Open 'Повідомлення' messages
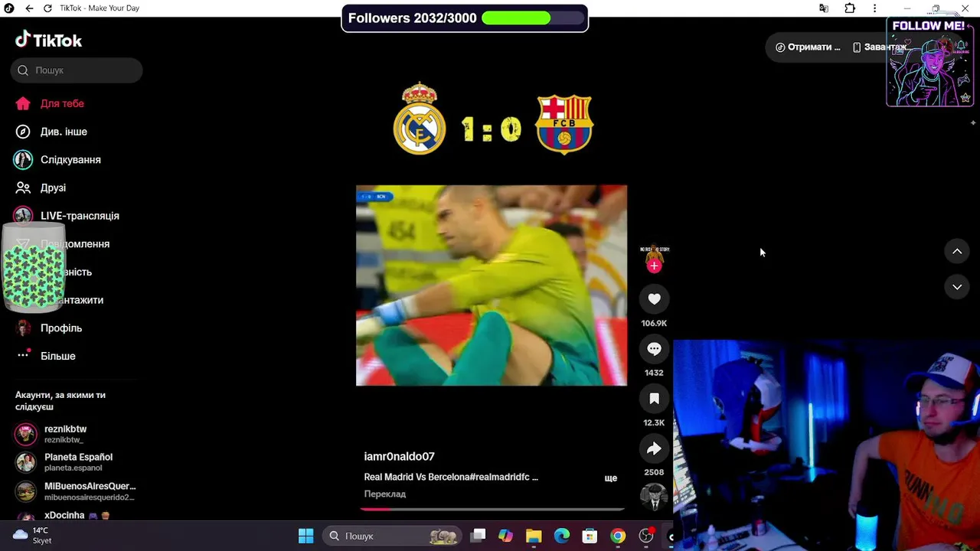Screen dimensions: 980x551 pyautogui.click(x=75, y=244)
